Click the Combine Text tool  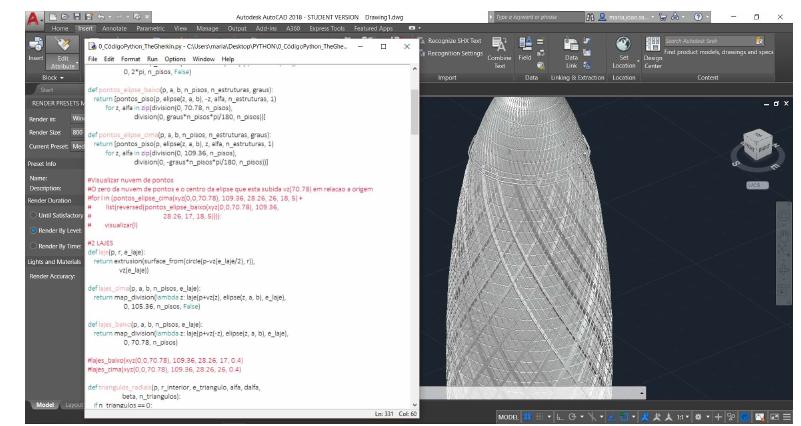coord(499,53)
